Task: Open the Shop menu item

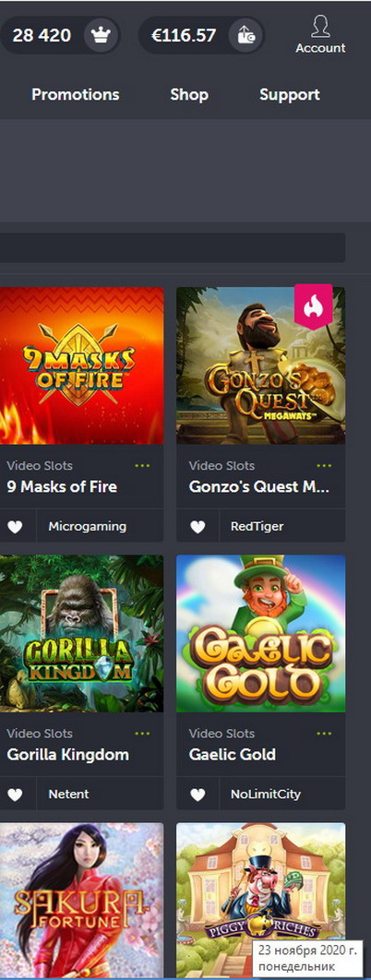Action: tap(189, 95)
